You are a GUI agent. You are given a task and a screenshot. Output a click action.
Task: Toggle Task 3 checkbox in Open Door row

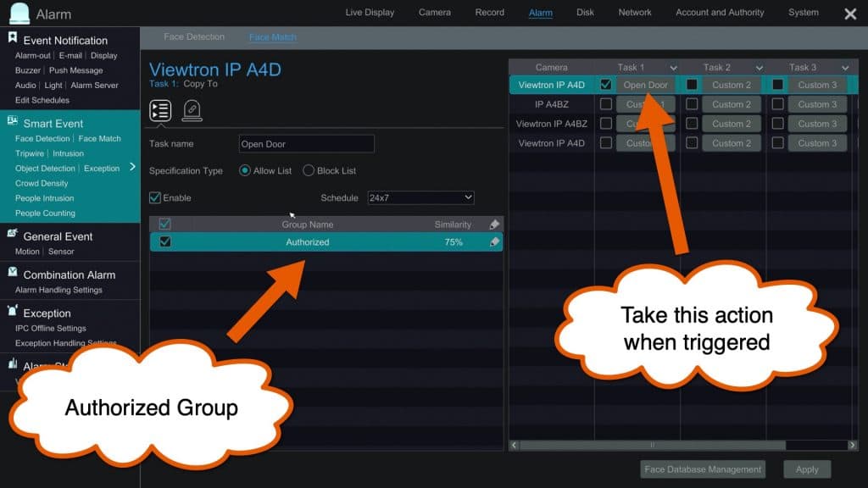tap(777, 85)
